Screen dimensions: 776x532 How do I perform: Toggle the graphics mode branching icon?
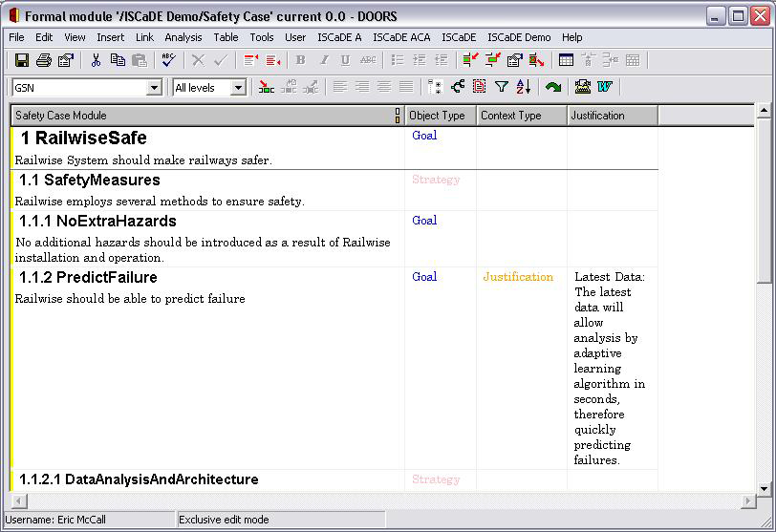[x=457, y=88]
